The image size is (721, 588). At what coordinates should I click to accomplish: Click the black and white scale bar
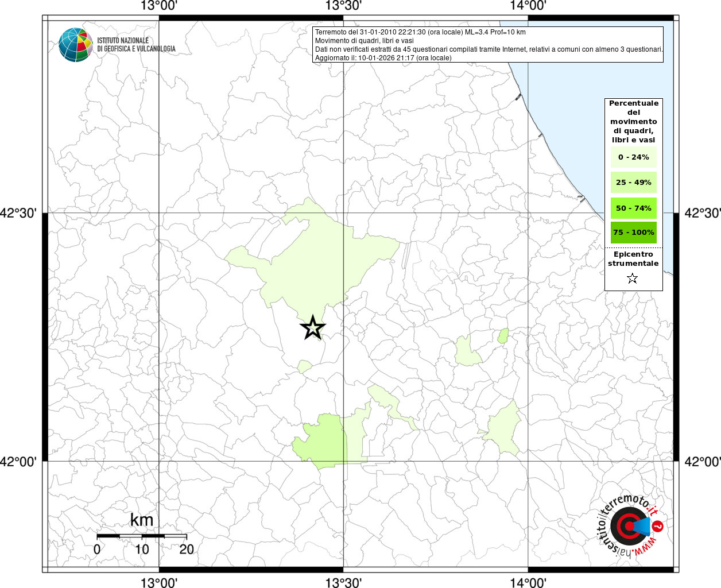point(142,536)
